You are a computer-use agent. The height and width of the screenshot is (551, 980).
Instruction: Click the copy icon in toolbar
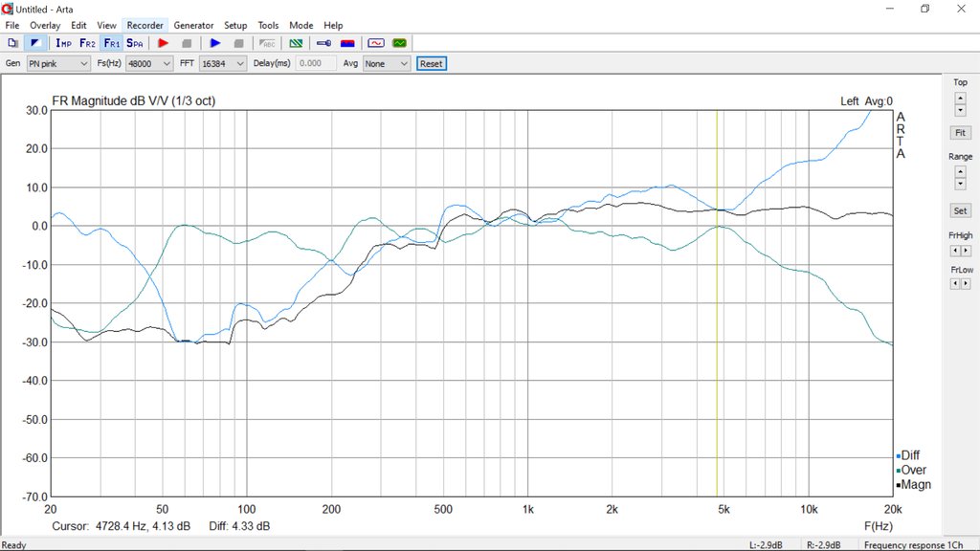[x=13, y=43]
